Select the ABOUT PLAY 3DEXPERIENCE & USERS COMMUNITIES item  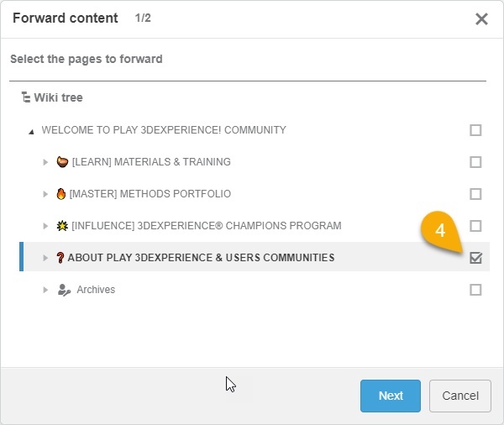[x=201, y=258]
